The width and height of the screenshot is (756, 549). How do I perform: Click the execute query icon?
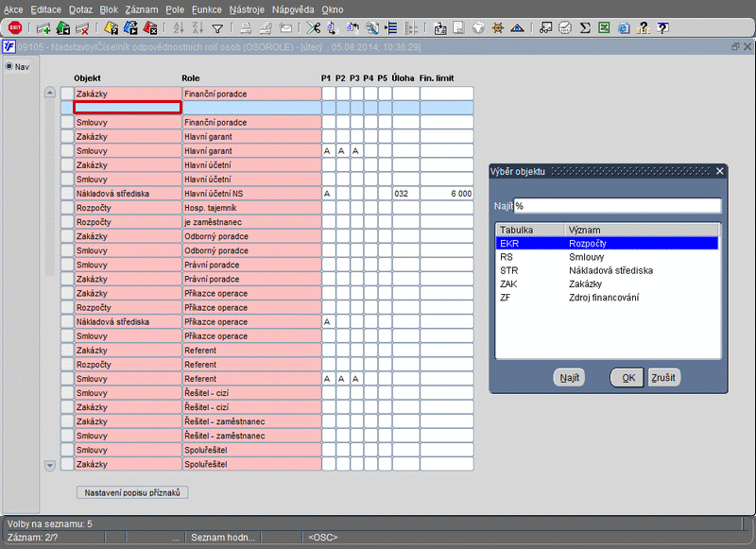[x=130, y=28]
